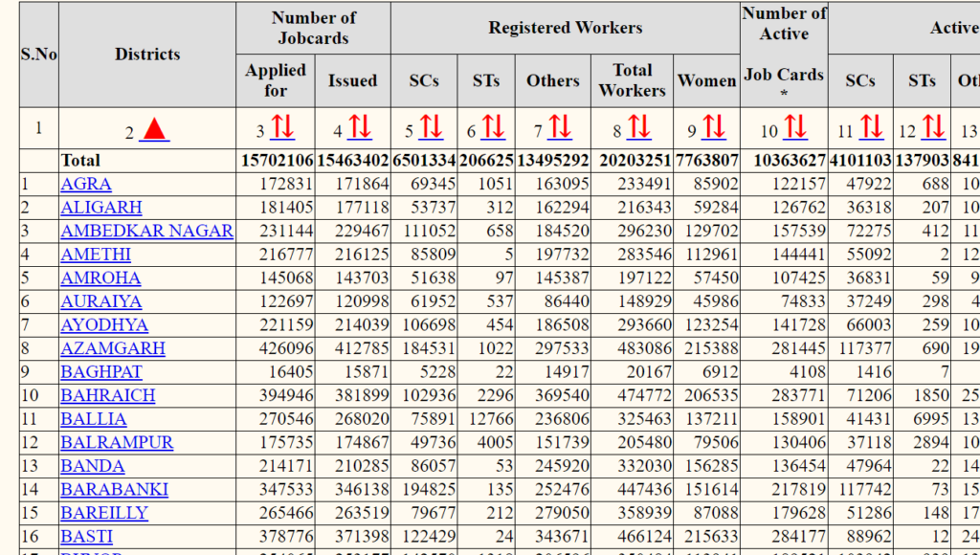
Task: Sort column 10 Active Job Cards arrows
Action: pos(795,127)
